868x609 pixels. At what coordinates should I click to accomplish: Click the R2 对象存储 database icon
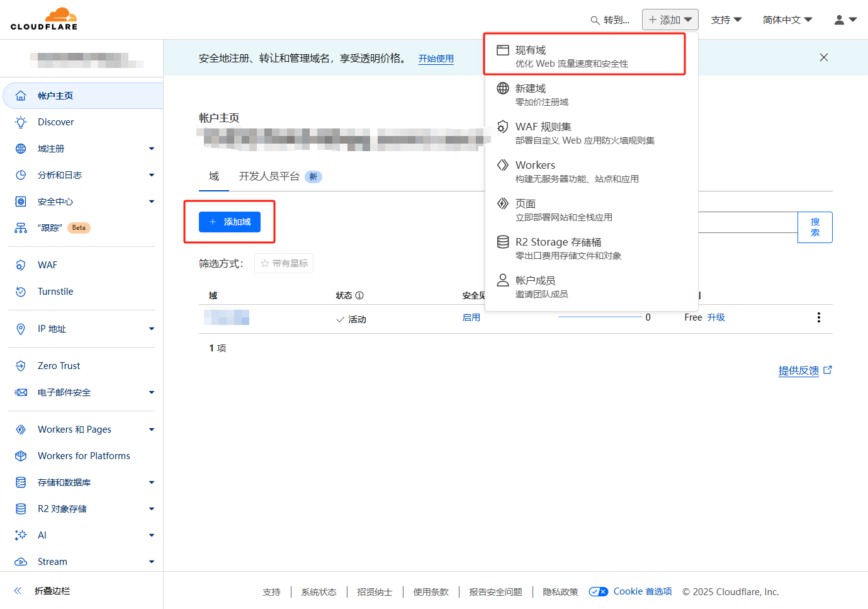click(21, 509)
